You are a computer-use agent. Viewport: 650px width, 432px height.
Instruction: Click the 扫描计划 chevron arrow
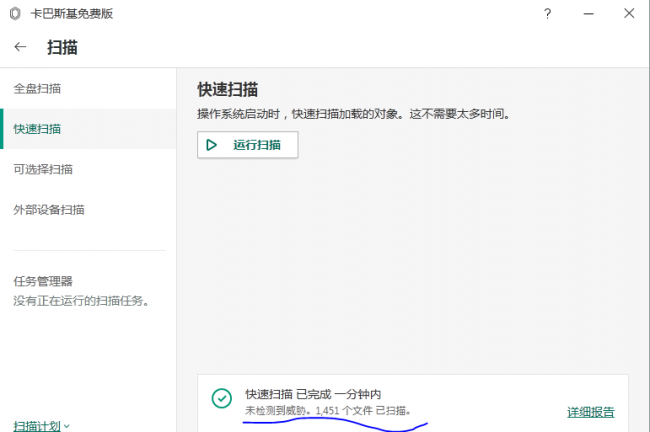coord(67,426)
